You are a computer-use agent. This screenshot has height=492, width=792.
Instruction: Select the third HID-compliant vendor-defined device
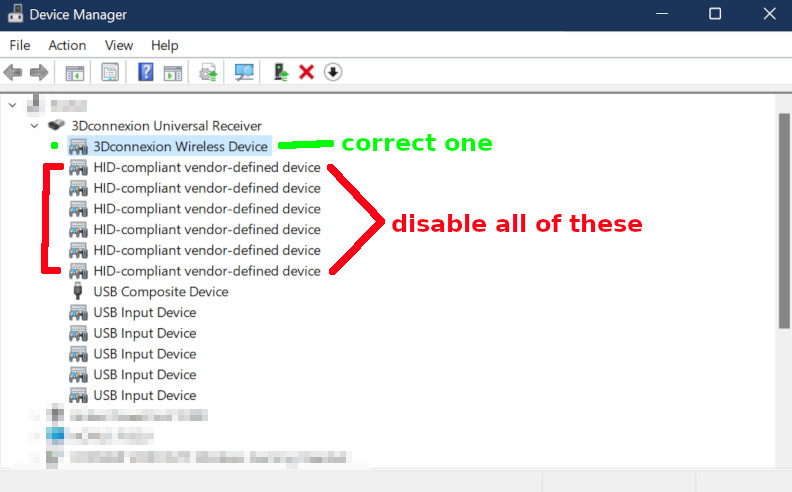point(207,209)
